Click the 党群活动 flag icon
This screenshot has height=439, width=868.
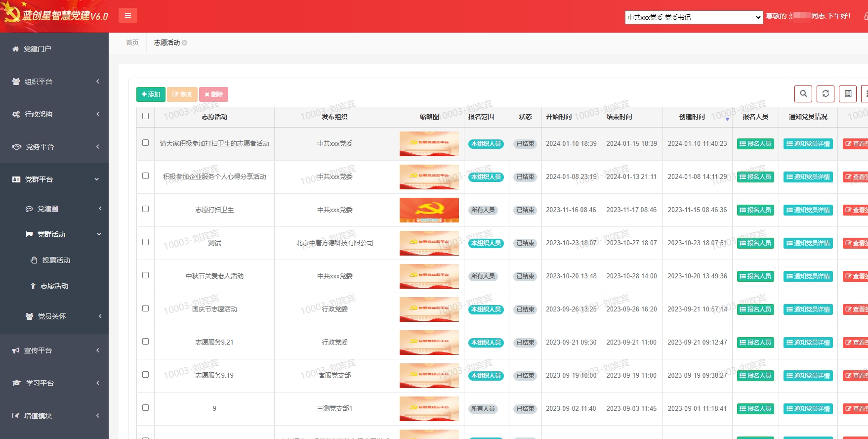point(29,234)
